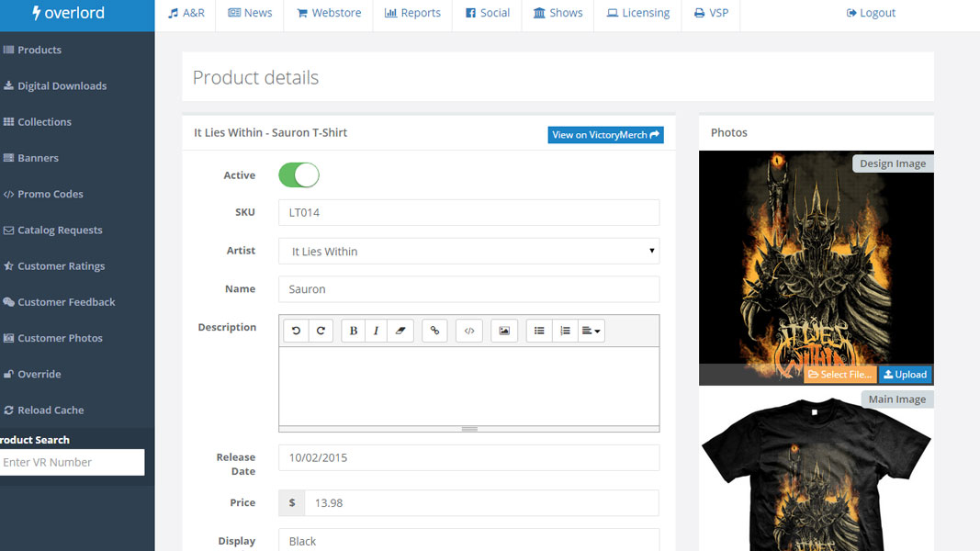Click the eraser clear-formatting icon
Image resolution: width=980 pixels, height=551 pixels.
[x=400, y=331]
